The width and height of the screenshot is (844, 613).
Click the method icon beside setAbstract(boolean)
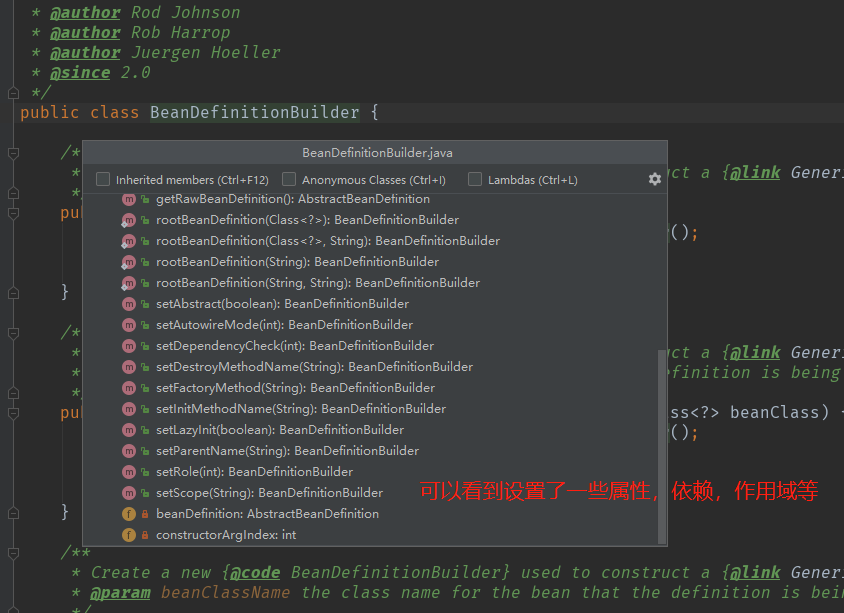pyautogui.click(x=129, y=304)
